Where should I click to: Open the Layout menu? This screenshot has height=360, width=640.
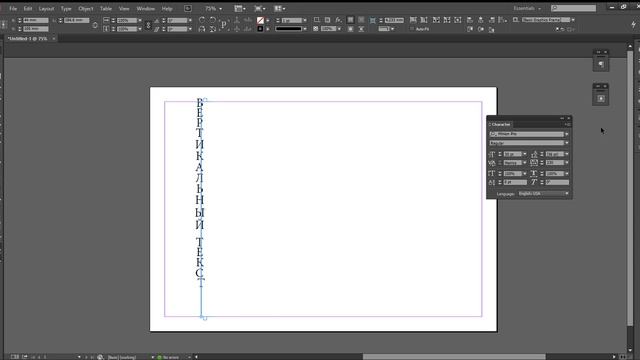[x=46, y=8]
